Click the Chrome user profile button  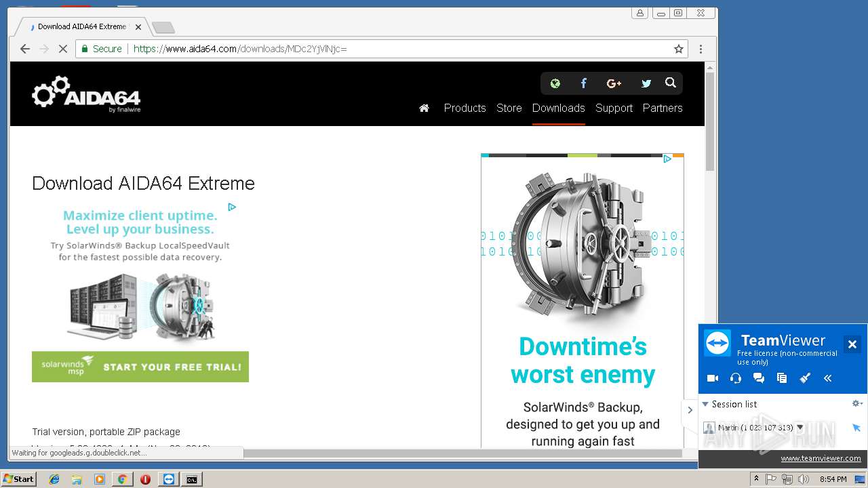coord(640,13)
